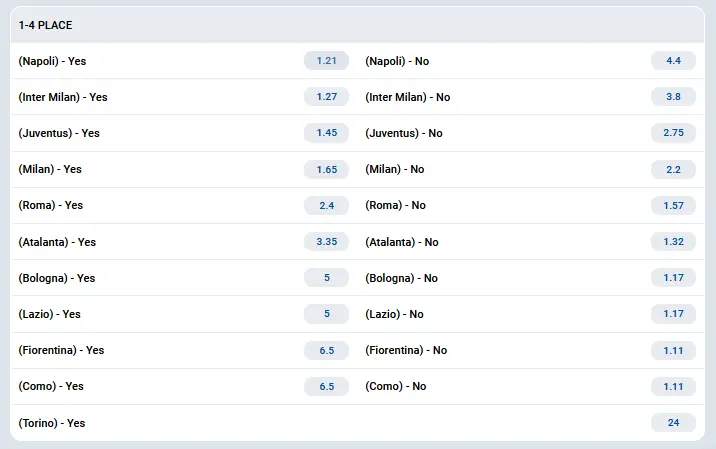Pick Inter Milan Yes at 1.27
Screen dimensions: 716x449
[x=326, y=97]
